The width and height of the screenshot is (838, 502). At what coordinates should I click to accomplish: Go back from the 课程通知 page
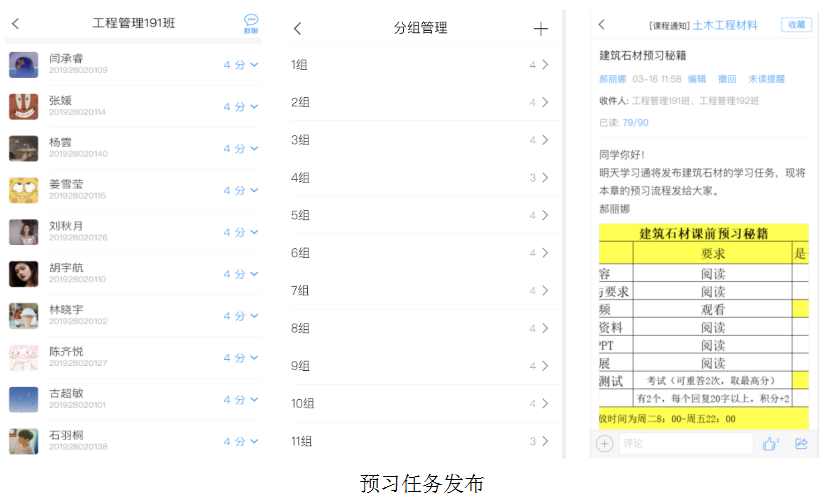[x=602, y=25]
